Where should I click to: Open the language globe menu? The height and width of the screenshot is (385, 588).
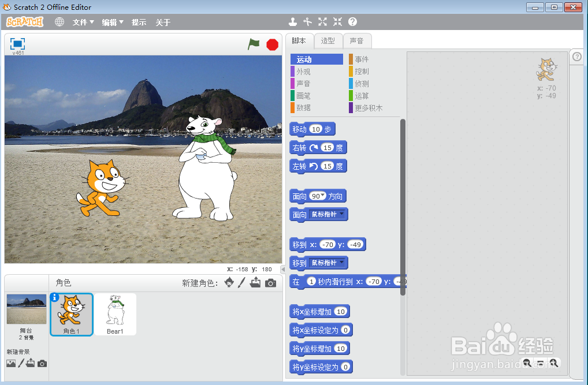[x=59, y=22]
